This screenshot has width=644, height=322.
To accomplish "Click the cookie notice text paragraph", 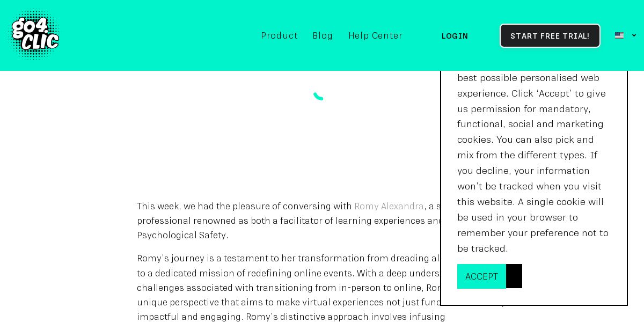I will point(532,163).
